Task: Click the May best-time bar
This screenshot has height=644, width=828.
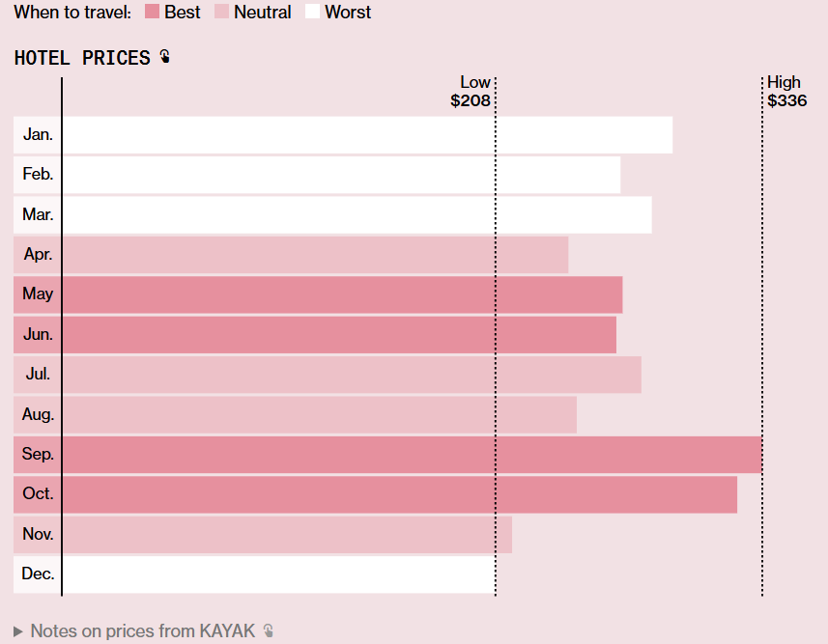Action: click(342, 294)
